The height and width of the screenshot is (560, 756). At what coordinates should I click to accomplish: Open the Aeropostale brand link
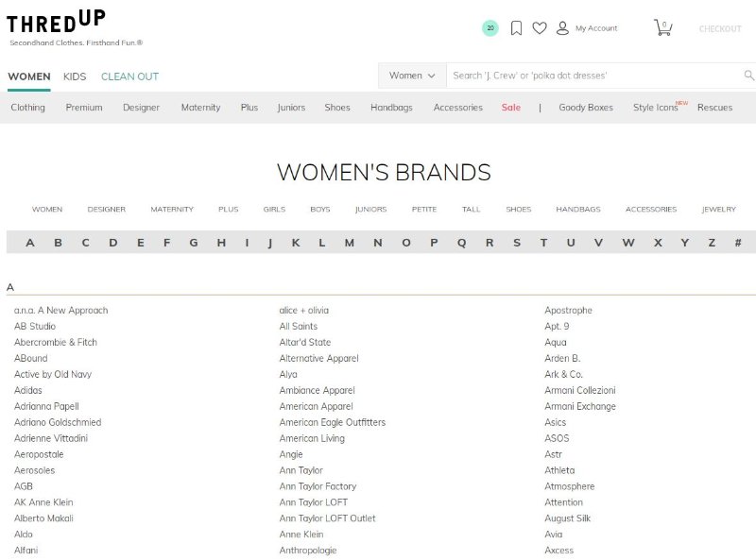(x=39, y=454)
